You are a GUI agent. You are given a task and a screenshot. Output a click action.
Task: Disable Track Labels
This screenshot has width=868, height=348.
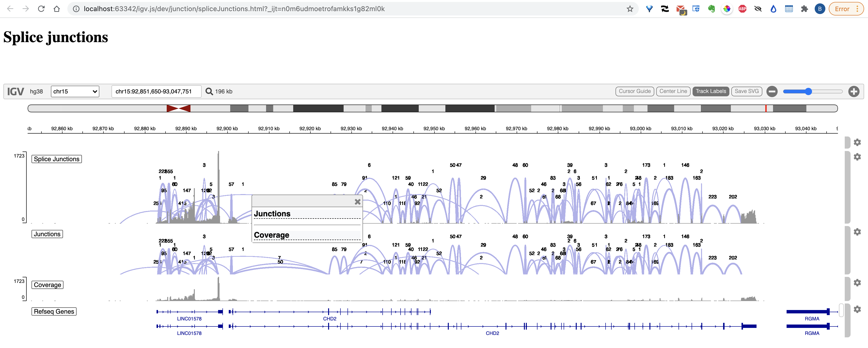click(711, 91)
